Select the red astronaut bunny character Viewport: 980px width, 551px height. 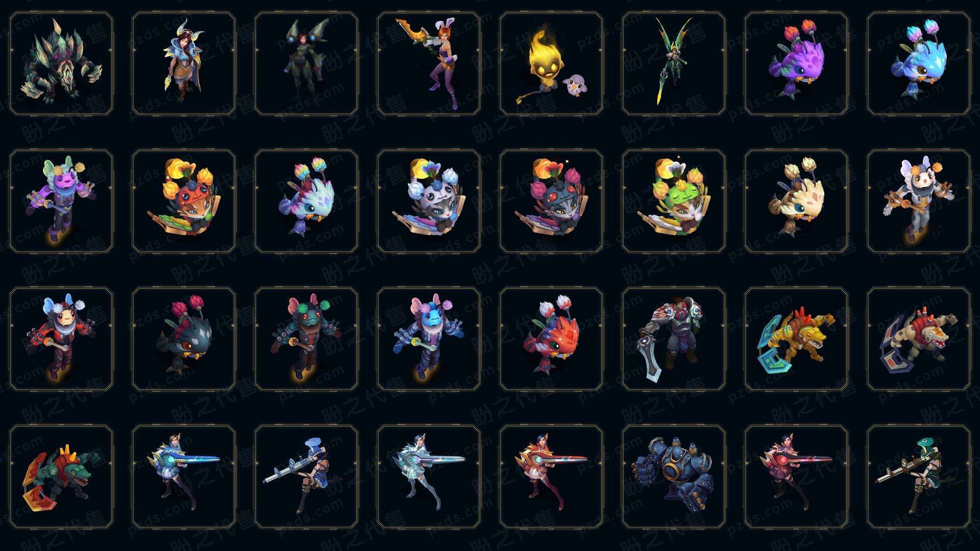(x=61, y=339)
